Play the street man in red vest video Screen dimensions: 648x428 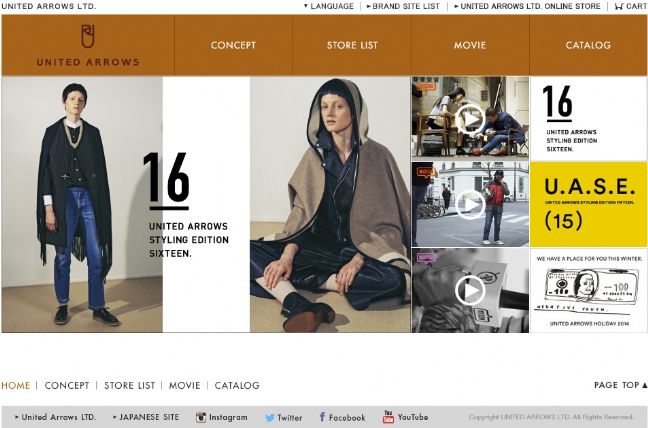[470, 204]
